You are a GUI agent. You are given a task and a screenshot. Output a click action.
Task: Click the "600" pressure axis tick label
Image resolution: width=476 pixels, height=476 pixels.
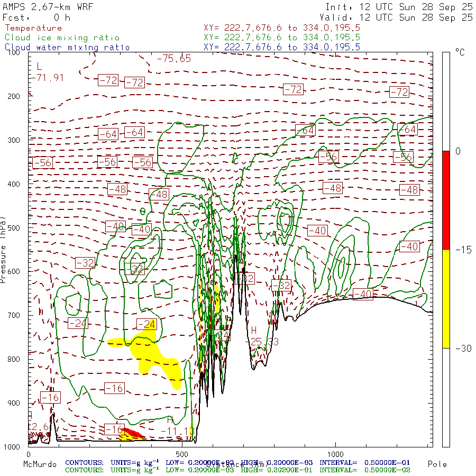point(14,272)
